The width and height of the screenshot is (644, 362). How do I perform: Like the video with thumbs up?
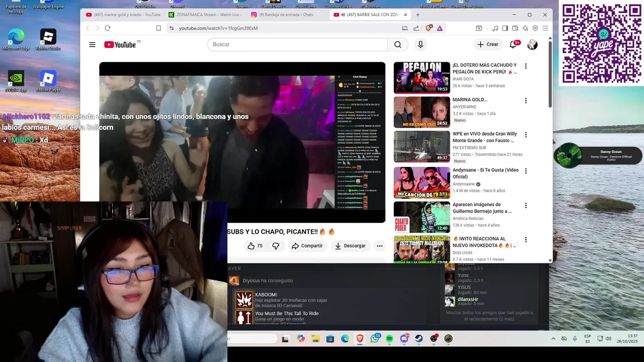pyautogui.click(x=255, y=246)
